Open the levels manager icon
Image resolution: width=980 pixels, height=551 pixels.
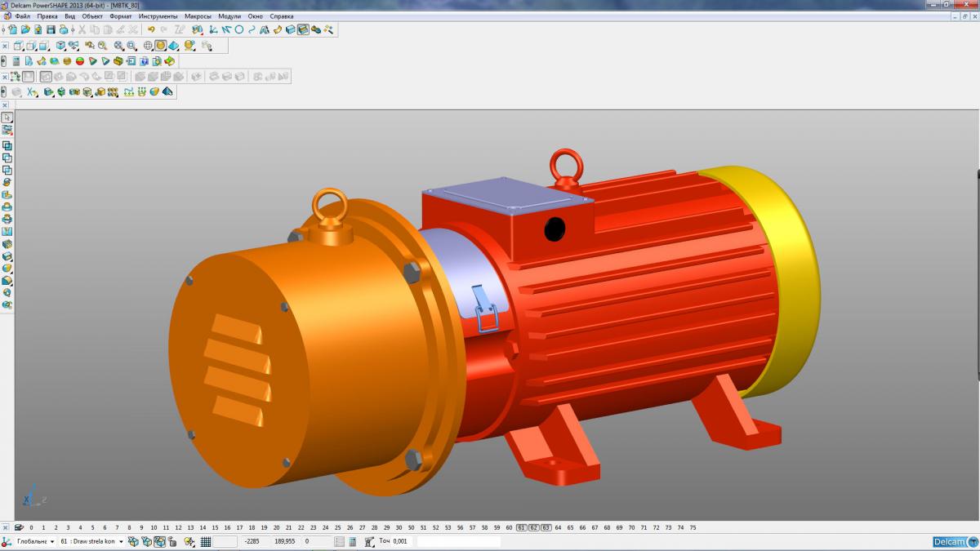[19, 527]
